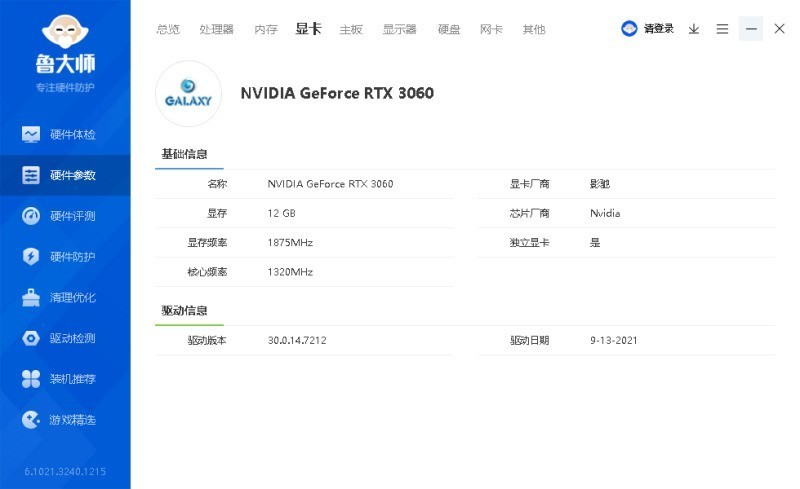The image size is (800, 489).
Task: Switch to the 显示器 tab
Action: click(399, 30)
